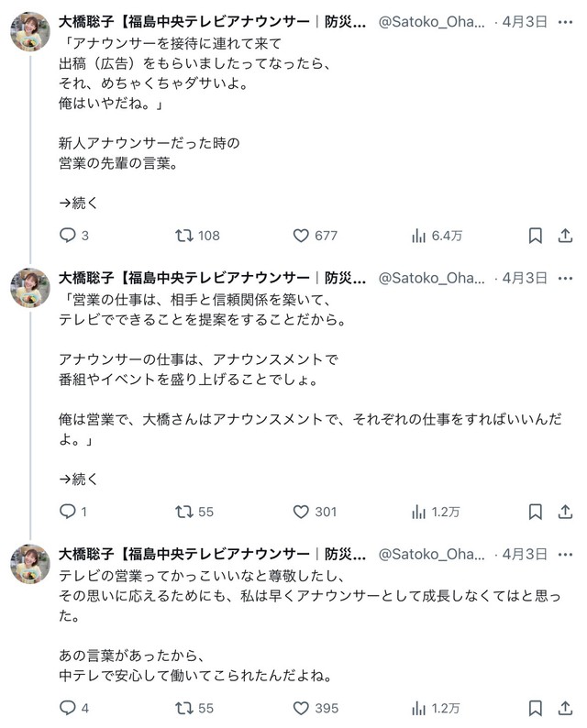Share the first tweet
Viewport: 587px width, 728px height.
coord(566,236)
